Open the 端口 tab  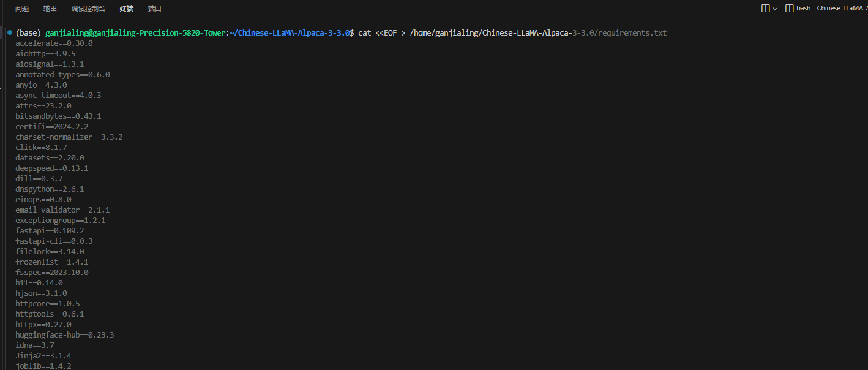[x=155, y=9]
